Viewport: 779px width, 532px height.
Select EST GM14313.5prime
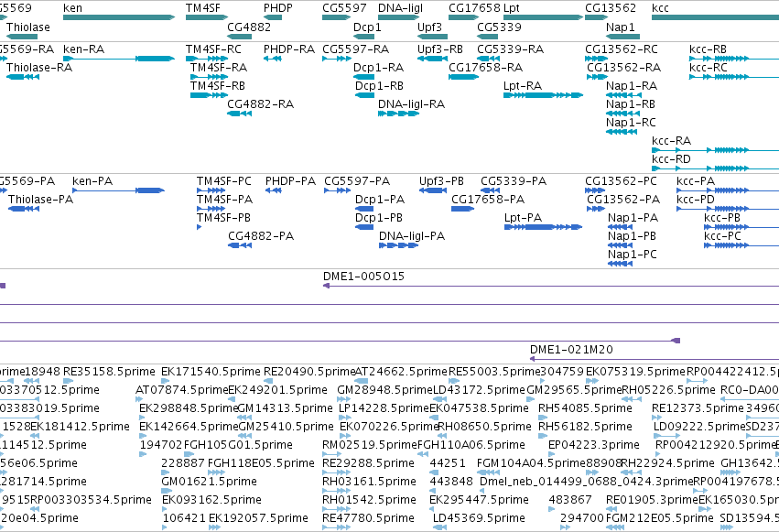click(x=286, y=408)
